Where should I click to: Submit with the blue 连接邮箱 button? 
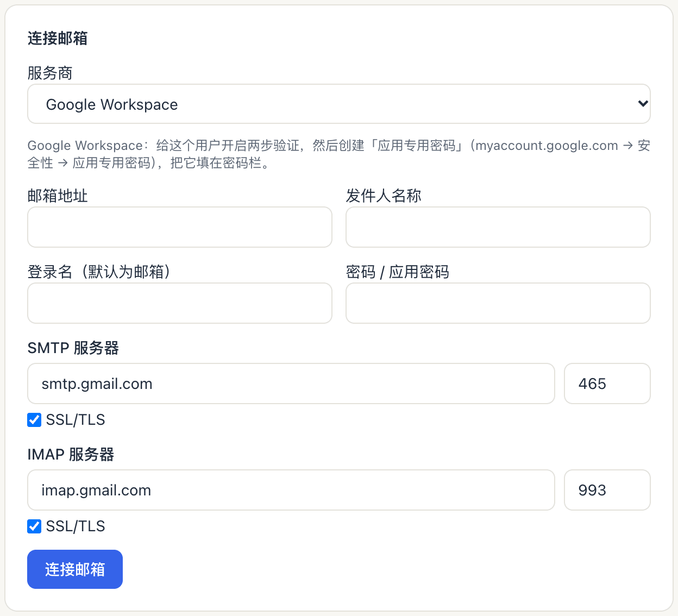point(75,569)
